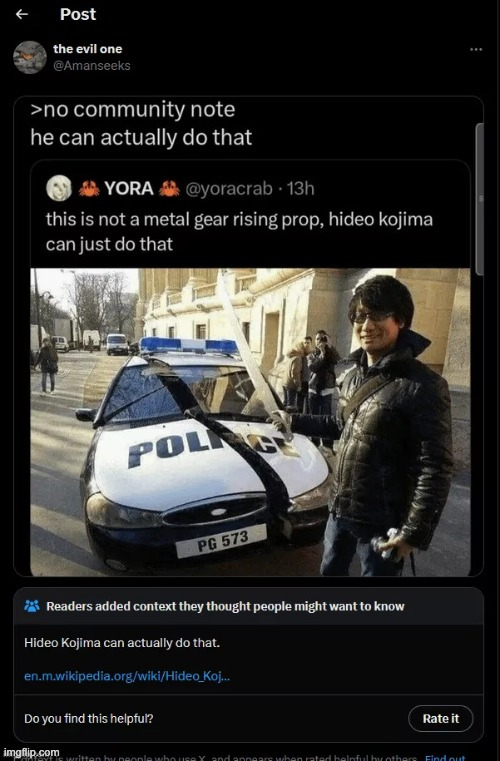Screen dimensions: 500x761
Task: Open the three-dot more options menu
Action: click(476, 50)
